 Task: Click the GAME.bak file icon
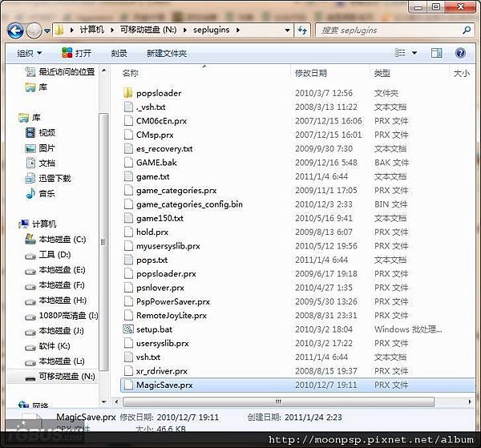click(x=128, y=162)
